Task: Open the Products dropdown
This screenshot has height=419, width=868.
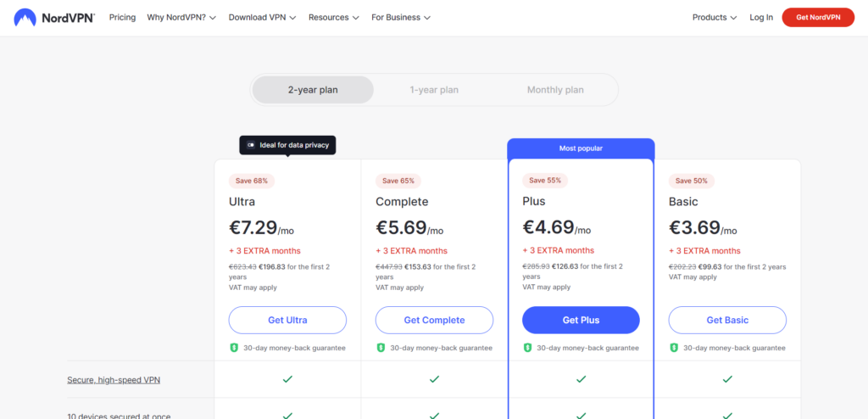Action: tap(714, 17)
